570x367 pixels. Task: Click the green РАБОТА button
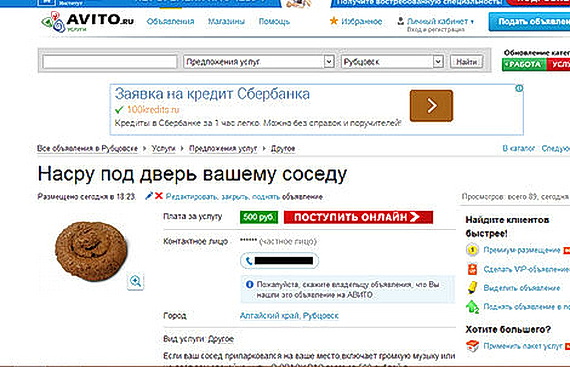click(524, 65)
